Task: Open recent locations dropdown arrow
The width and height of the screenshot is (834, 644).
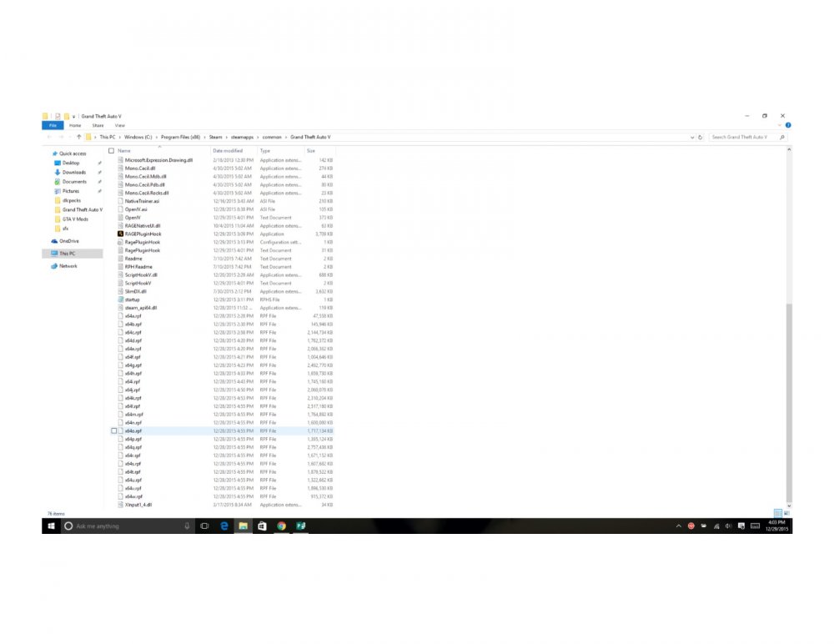Action: click(70, 138)
